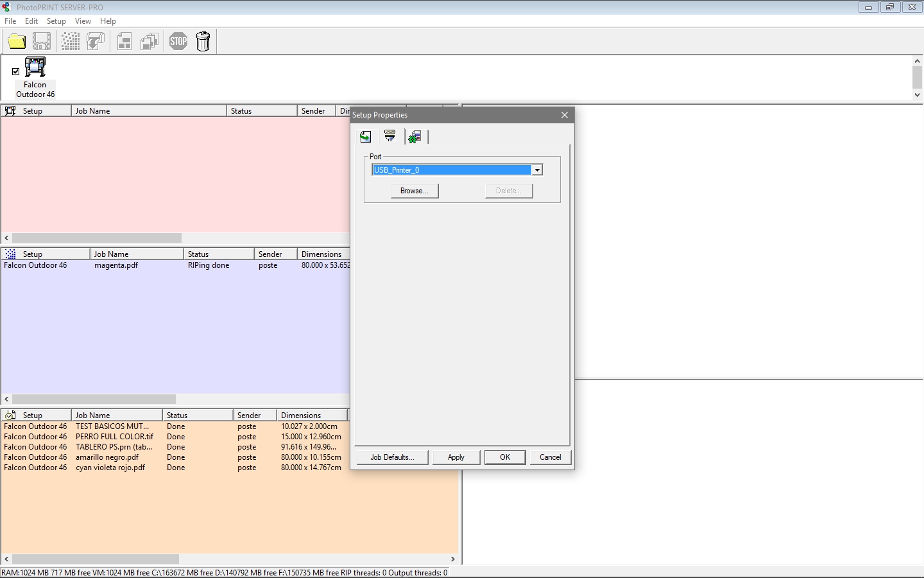This screenshot has height=578, width=924.
Task: Open the third tab icon in Setup Properties
Action: coord(415,136)
